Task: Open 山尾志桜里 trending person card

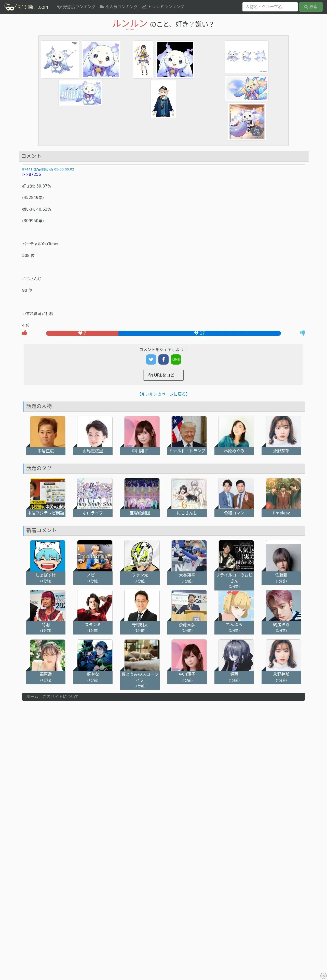Action: pos(93,435)
